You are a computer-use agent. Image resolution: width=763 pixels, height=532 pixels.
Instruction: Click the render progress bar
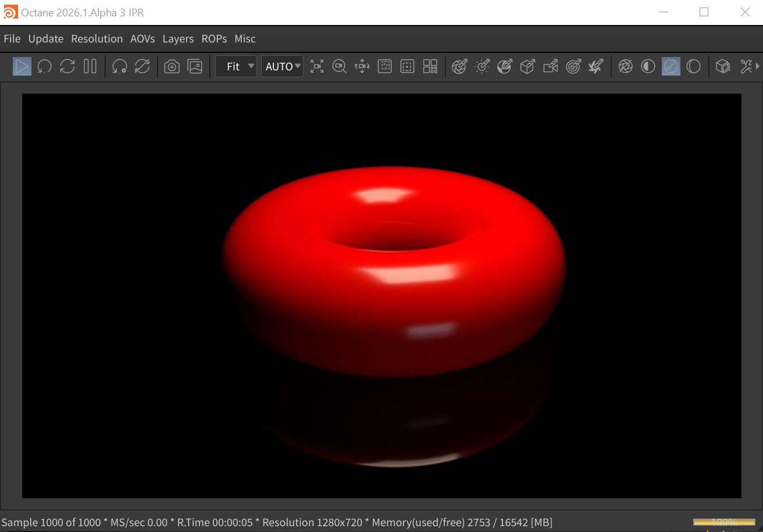(724, 522)
